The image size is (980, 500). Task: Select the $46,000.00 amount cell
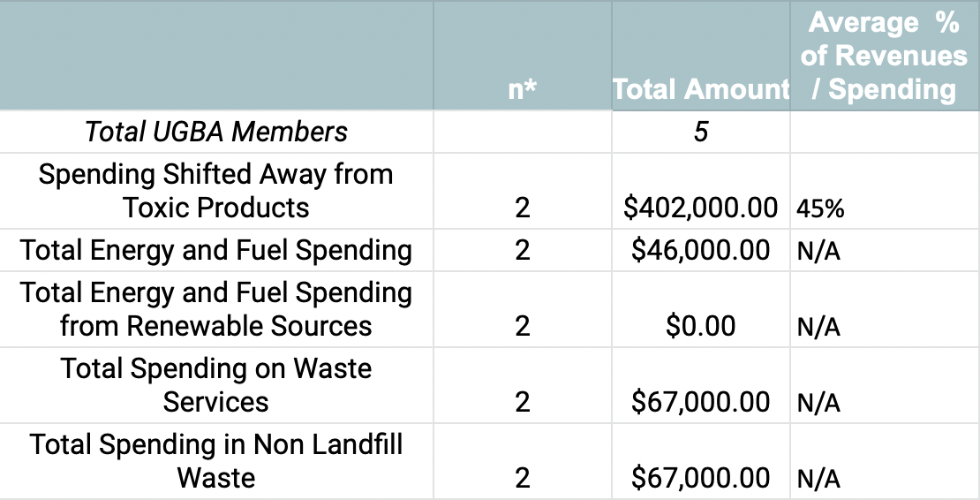pos(701,250)
